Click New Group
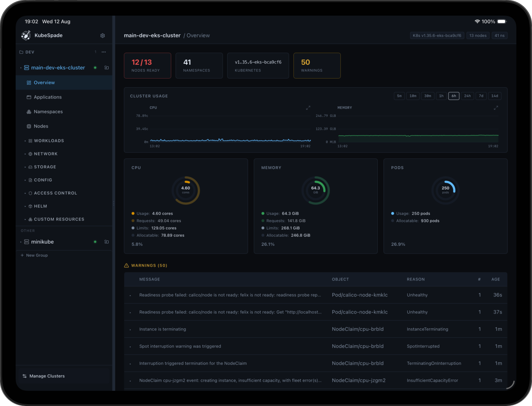Viewport: 532px width, 406px height. [x=34, y=255]
